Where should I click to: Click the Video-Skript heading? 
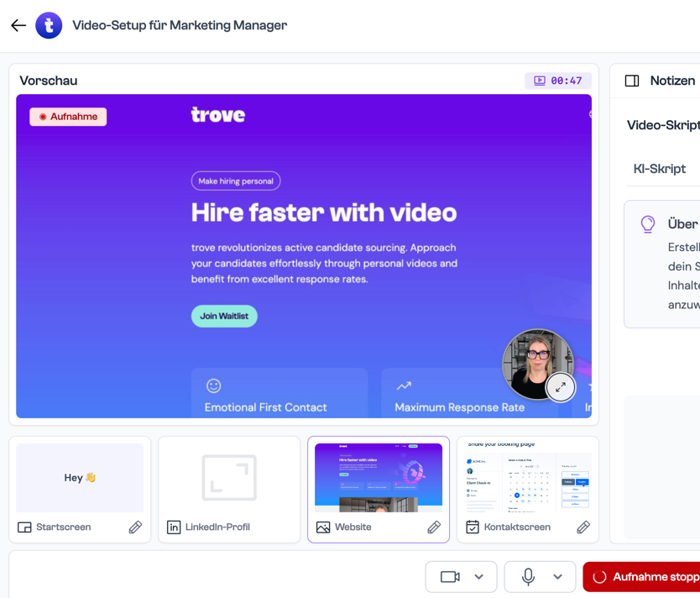[663, 125]
